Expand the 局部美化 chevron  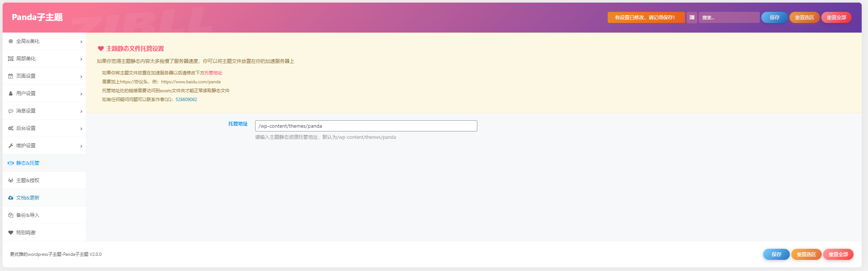coord(81,59)
